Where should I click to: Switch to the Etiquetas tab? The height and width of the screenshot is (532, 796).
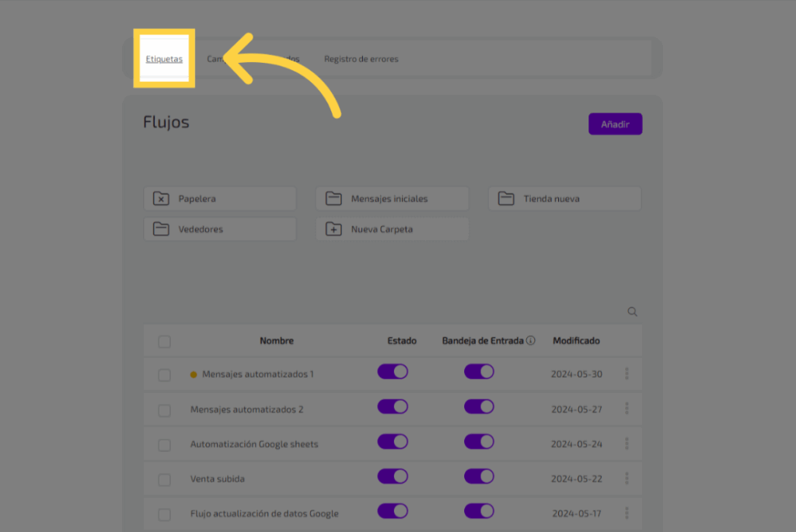coord(164,59)
